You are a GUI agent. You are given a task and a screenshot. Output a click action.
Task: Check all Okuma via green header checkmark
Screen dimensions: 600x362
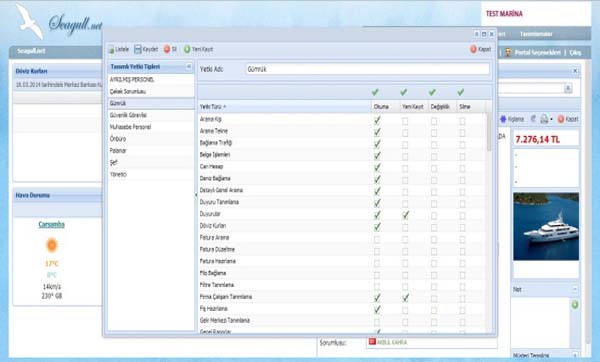(375, 92)
